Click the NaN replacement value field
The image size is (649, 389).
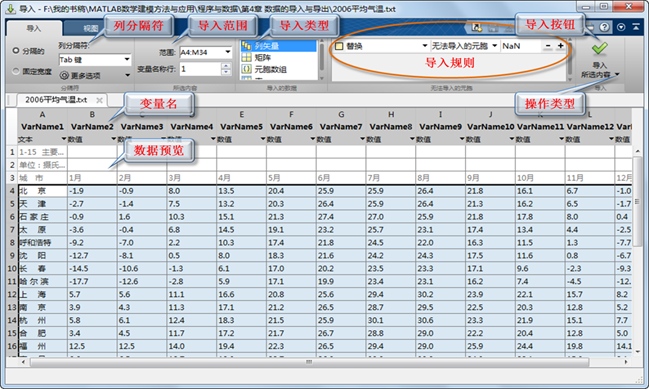tap(521, 46)
